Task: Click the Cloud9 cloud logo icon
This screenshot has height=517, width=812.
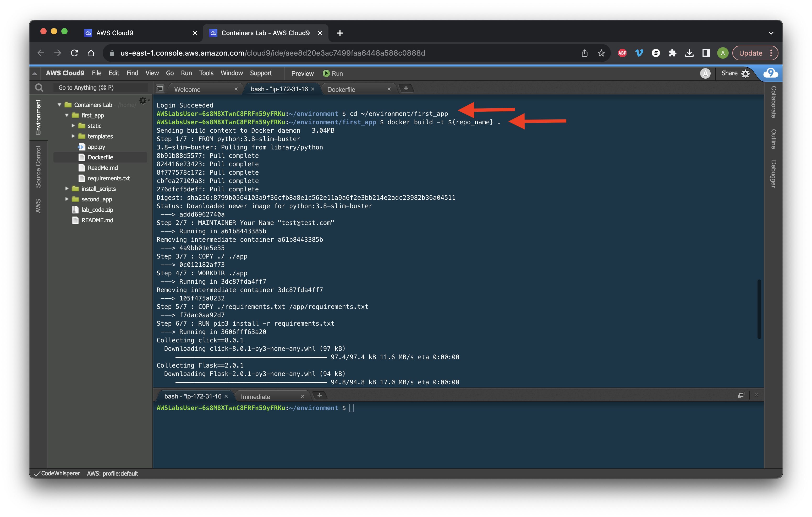Action: 771,73
